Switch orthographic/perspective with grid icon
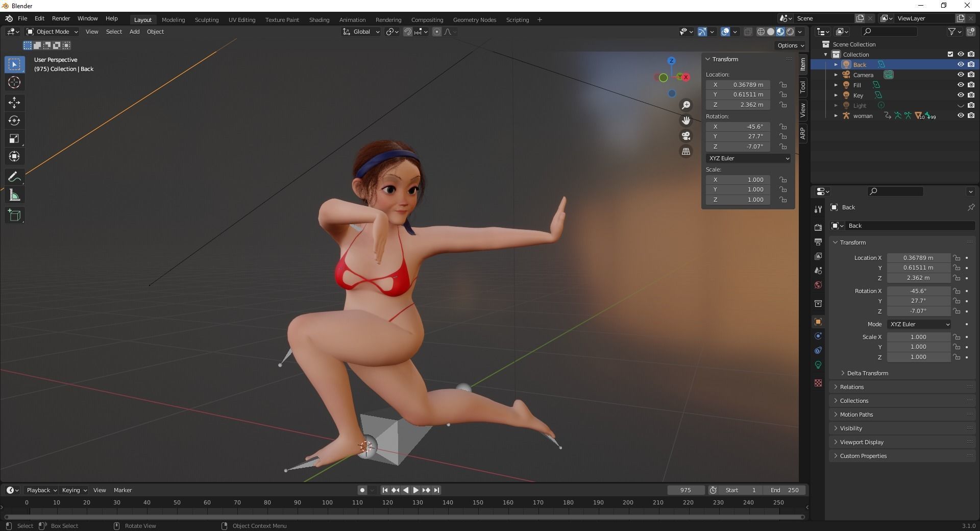 click(686, 152)
